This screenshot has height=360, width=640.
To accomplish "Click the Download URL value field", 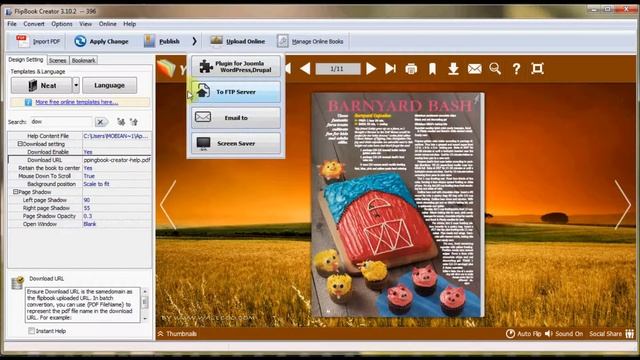I will coord(117,160).
